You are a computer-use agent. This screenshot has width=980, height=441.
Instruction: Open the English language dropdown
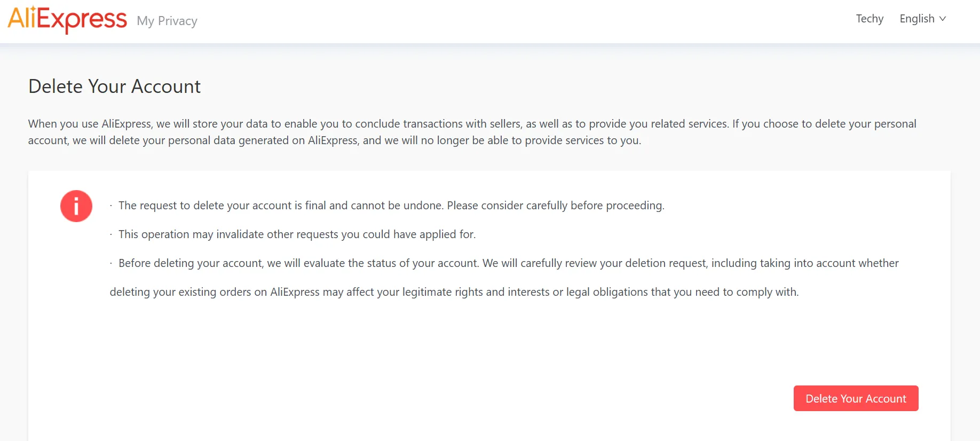(917, 19)
